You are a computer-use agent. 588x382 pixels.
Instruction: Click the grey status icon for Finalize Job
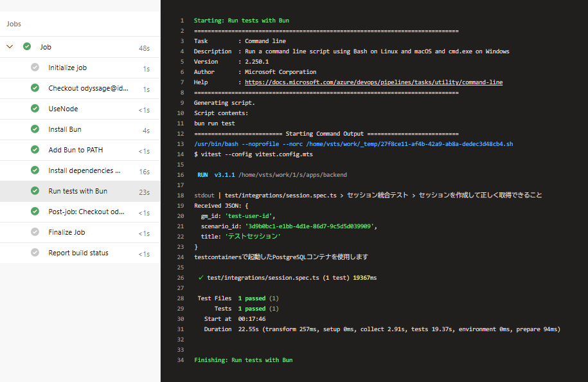35,232
